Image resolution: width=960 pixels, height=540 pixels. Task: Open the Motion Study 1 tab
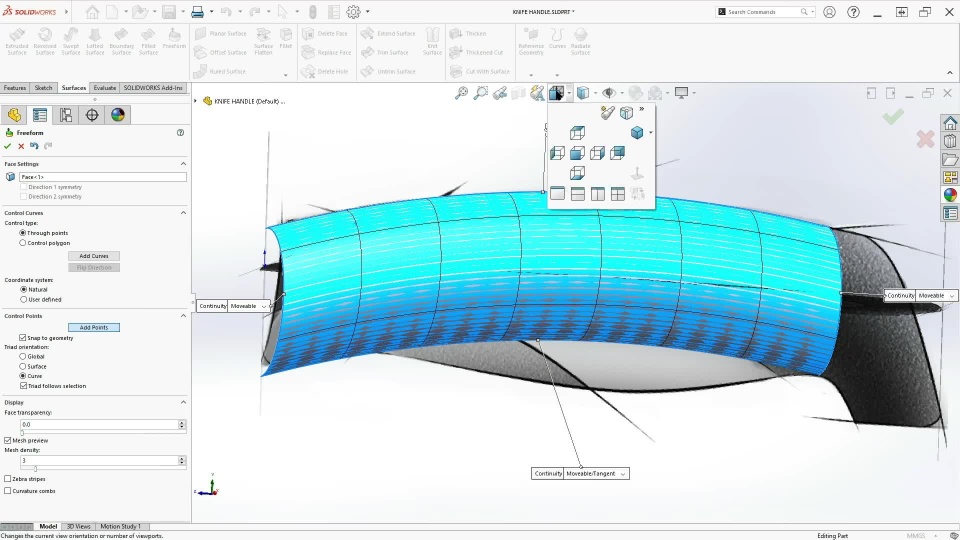(120, 526)
